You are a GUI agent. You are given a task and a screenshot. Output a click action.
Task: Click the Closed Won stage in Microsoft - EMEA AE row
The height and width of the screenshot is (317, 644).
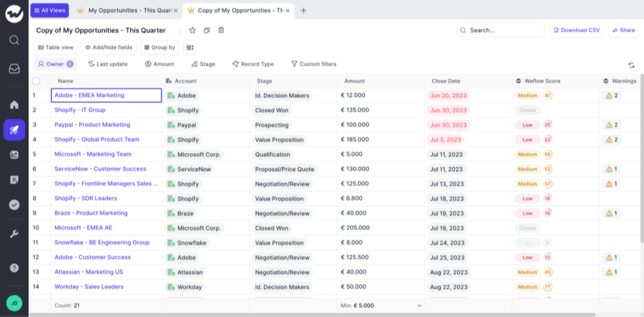click(272, 228)
